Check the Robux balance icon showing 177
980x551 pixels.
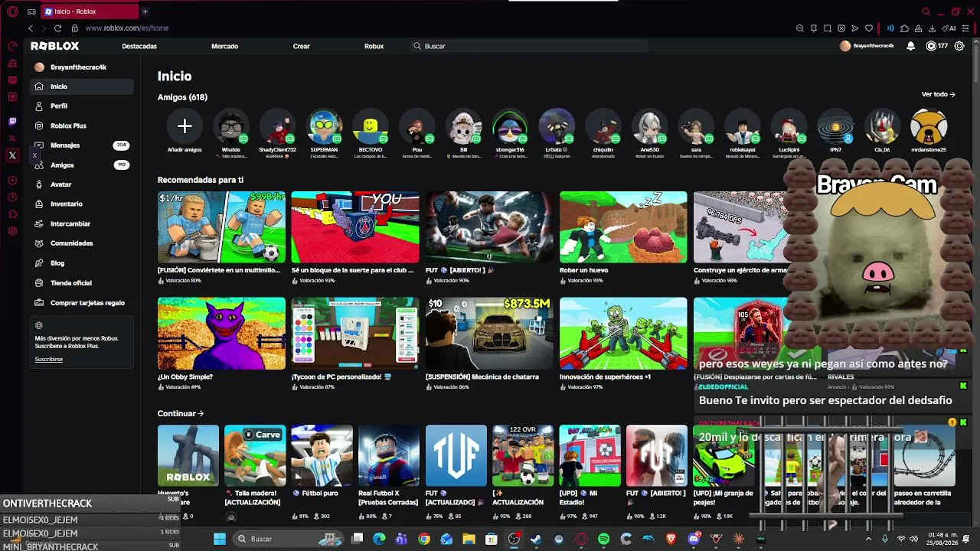pyautogui.click(x=931, y=46)
